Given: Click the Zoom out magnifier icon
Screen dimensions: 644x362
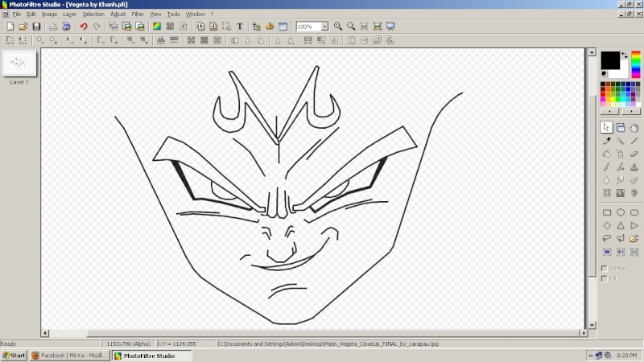Looking at the screenshot, I should click(x=351, y=27).
